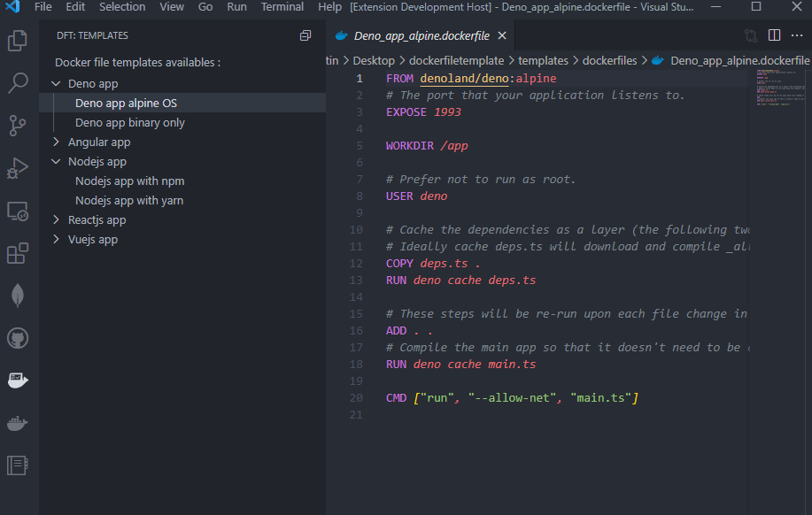Open the Search view in activity bar
Screen dimensions: 812x515
(18, 83)
